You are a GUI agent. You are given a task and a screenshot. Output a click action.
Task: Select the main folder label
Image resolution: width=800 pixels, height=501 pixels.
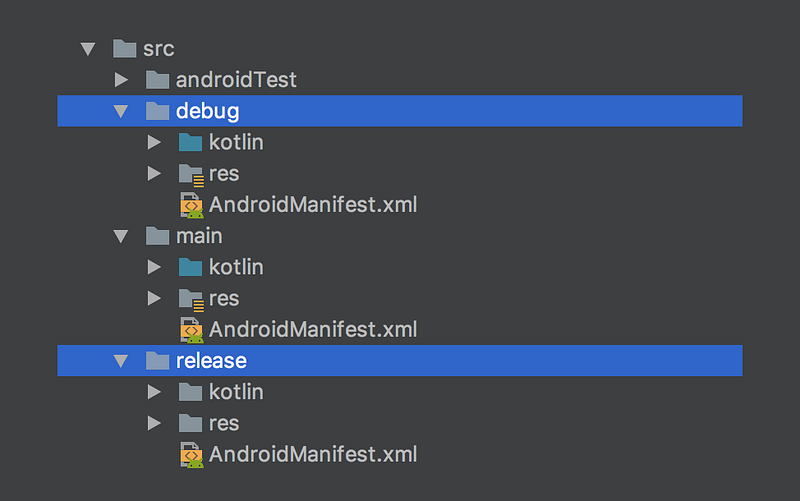point(199,236)
